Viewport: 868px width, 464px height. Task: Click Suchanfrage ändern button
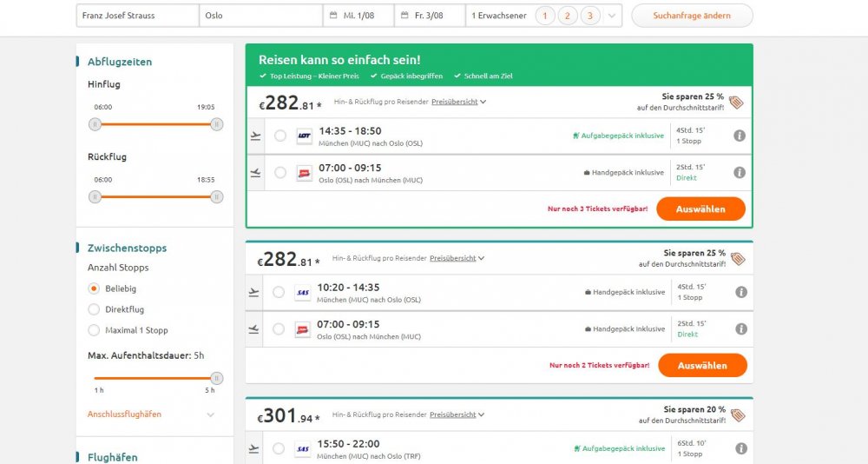[x=692, y=16]
